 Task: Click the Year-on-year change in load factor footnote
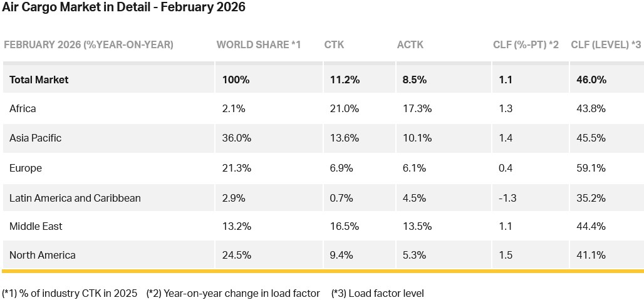pyautogui.click(x=233, y=293)
